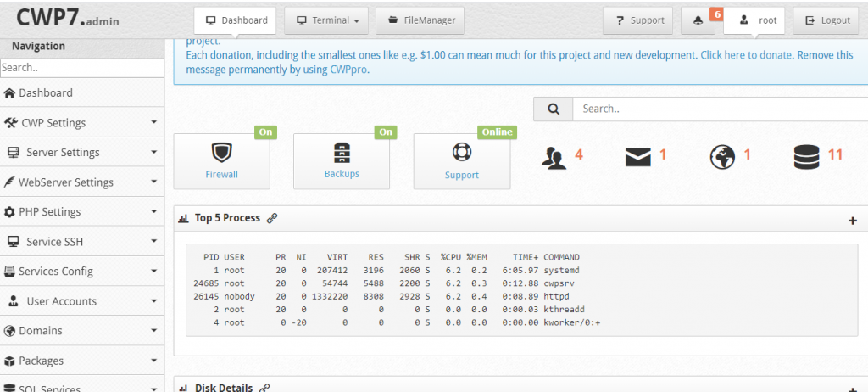Click the SQL Services sidebar item
Viewport: 868px width, 392px height.
click(82, 387)
